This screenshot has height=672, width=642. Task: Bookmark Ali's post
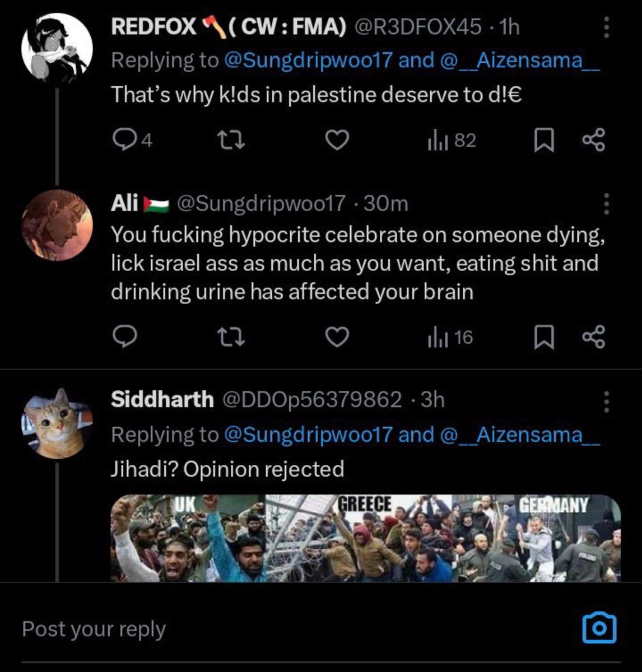[542, 337]
